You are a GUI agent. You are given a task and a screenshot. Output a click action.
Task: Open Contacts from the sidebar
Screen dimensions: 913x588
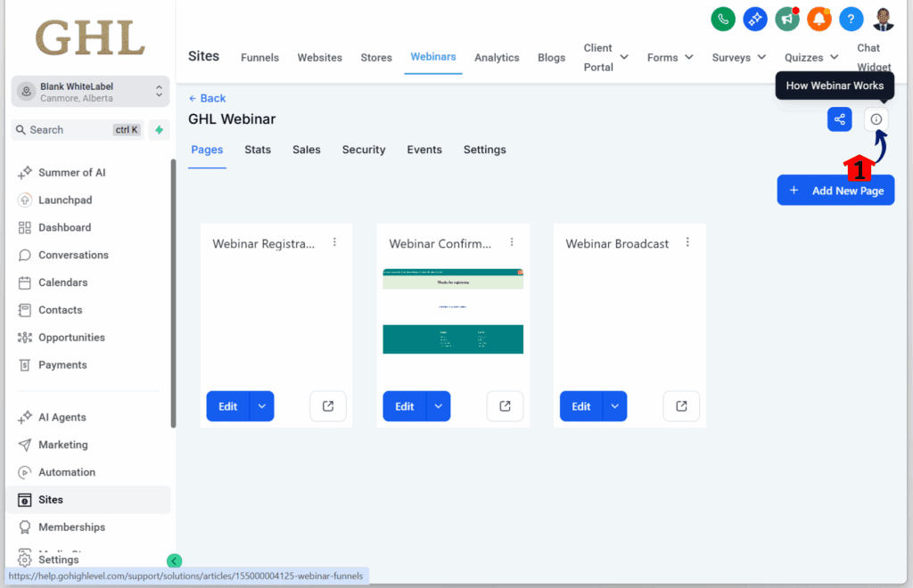pos(60,310)
